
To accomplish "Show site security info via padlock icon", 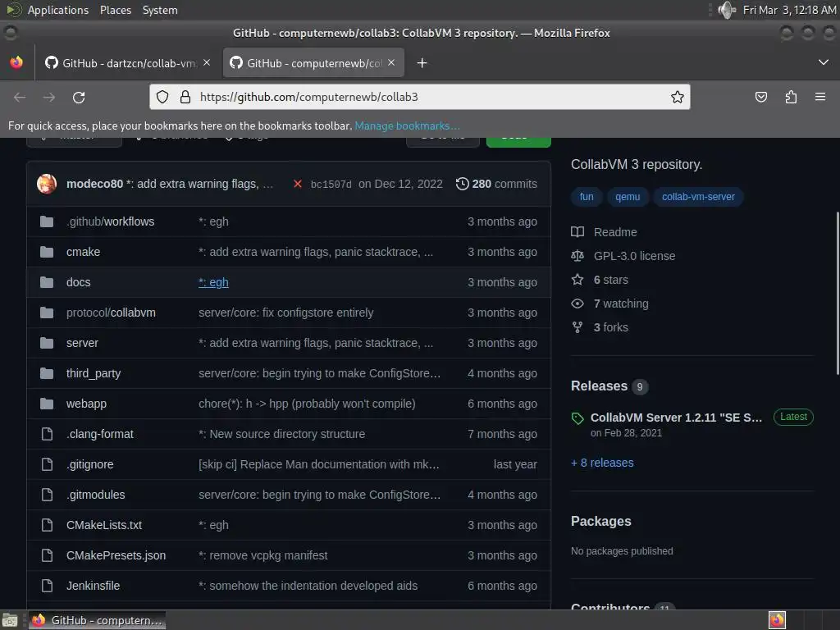I will 185,97.
